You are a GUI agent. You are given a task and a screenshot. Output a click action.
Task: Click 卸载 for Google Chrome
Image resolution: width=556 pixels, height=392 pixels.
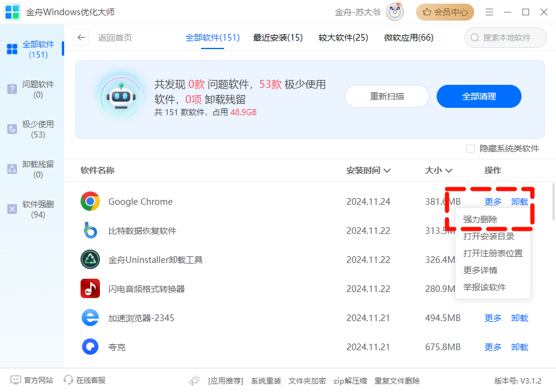[x=520, y=202]
